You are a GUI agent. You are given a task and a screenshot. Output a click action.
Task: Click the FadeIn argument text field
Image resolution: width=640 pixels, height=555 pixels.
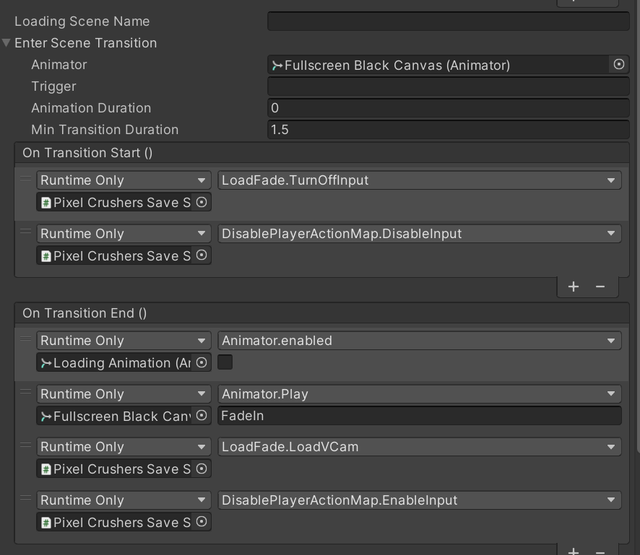coord(420,416)
